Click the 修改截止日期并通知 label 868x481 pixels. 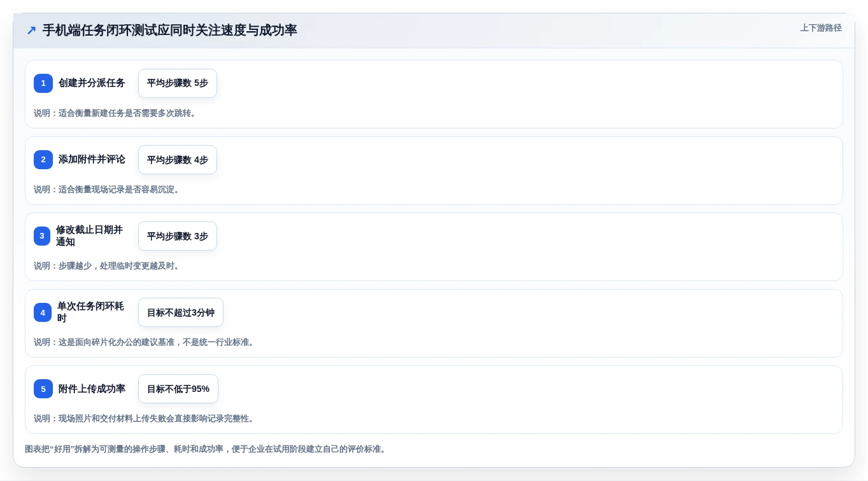[90, 236]
